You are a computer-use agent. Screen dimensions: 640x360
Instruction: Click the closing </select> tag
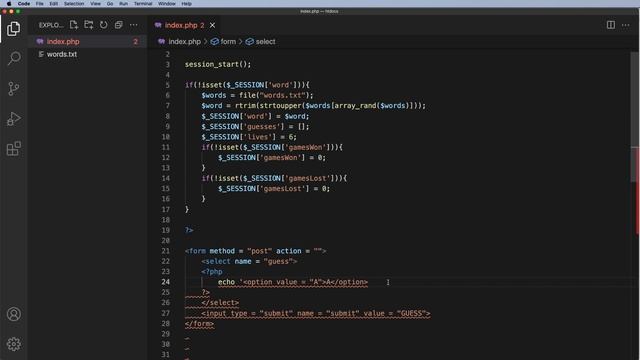pyautogui.click(x=220, y=303)
